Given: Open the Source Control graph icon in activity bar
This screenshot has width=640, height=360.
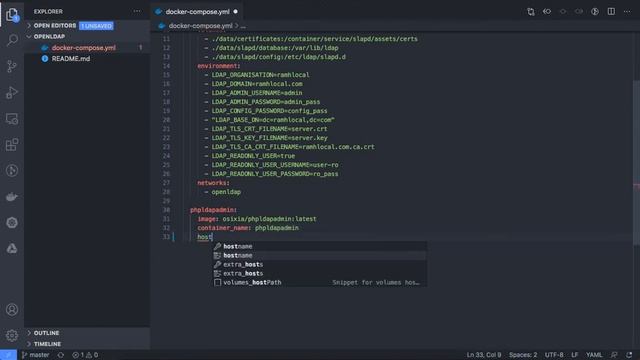Looking at the screenshot, I should tap(12, 171).
